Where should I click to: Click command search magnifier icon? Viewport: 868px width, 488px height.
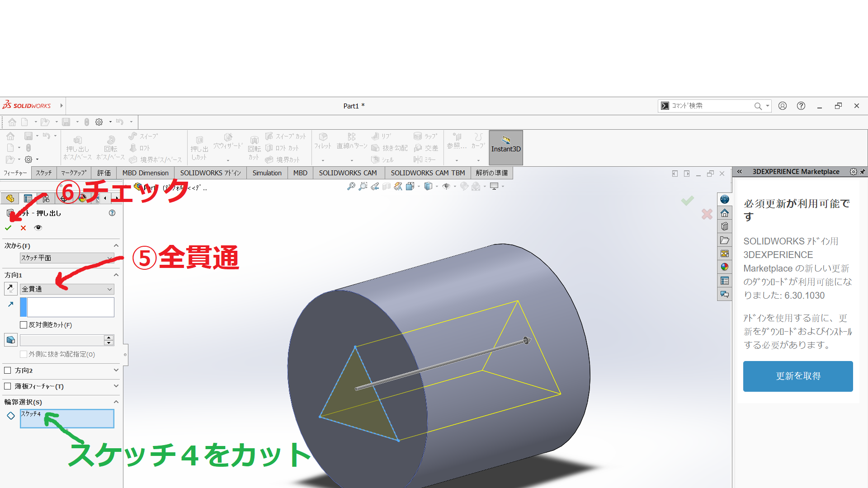pos(758,106)
